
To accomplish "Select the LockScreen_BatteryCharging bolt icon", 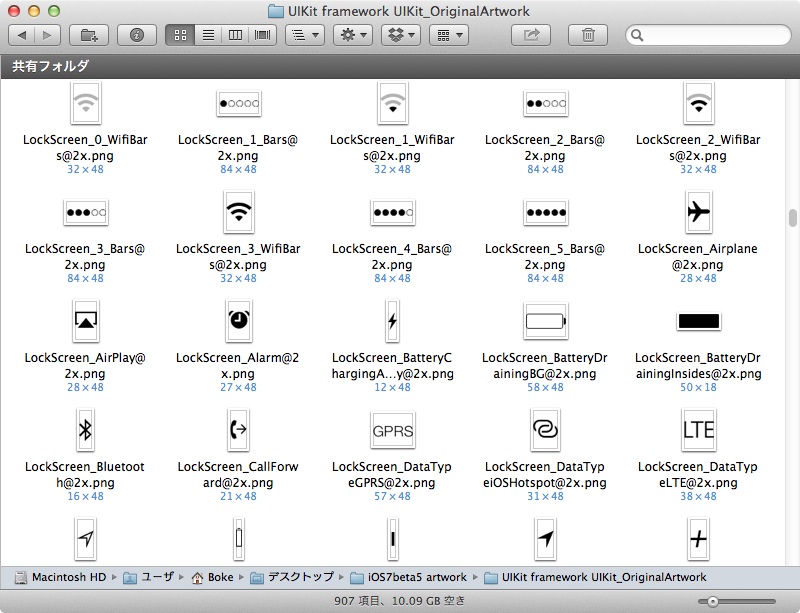I will (x=392, y=321).
